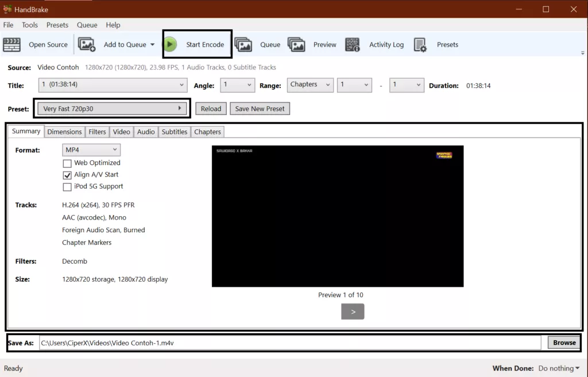Click the Add to Queue icon
The image size is (588, 377).
click(87, 44)
